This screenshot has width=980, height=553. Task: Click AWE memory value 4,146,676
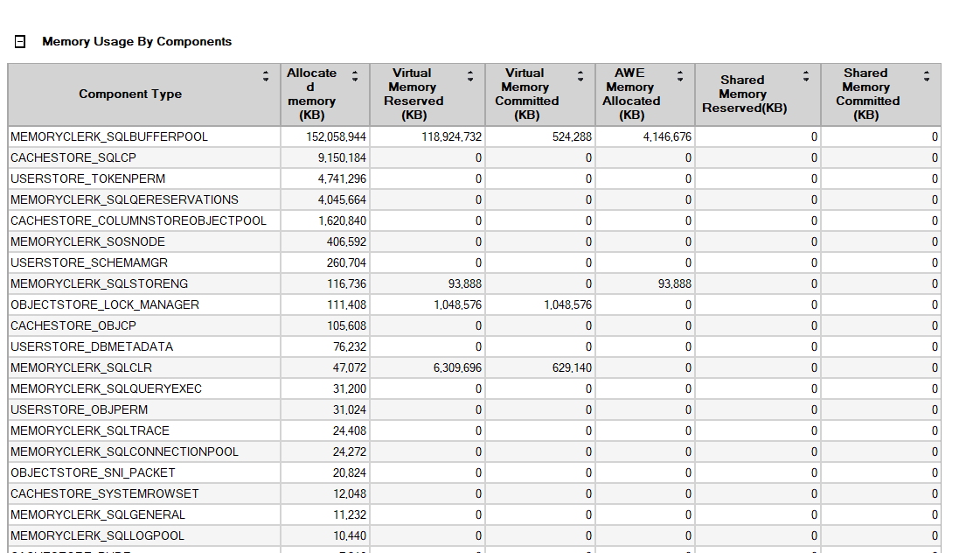[667, 137]
